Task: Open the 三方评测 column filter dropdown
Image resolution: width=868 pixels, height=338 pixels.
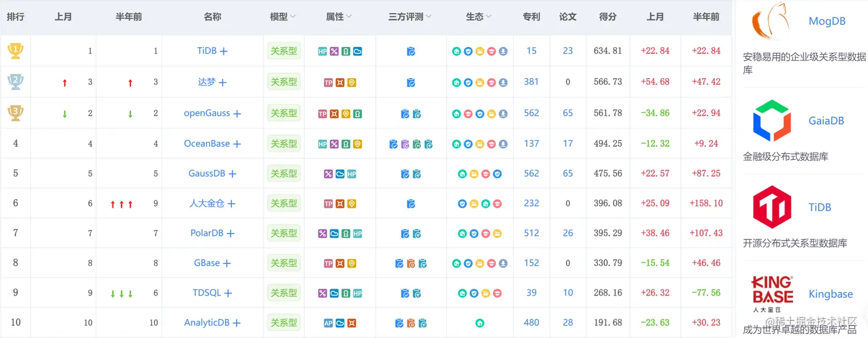Action: [x=428, y=17]
